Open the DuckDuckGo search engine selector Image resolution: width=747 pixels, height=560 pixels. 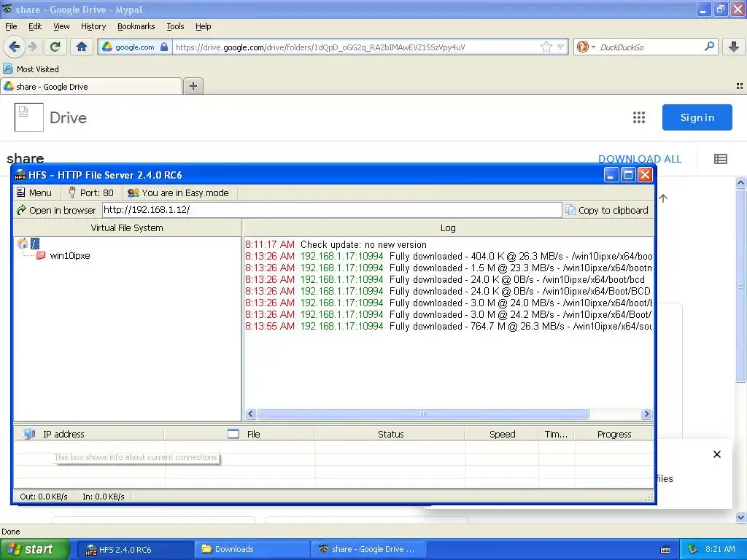click(586, 47)
